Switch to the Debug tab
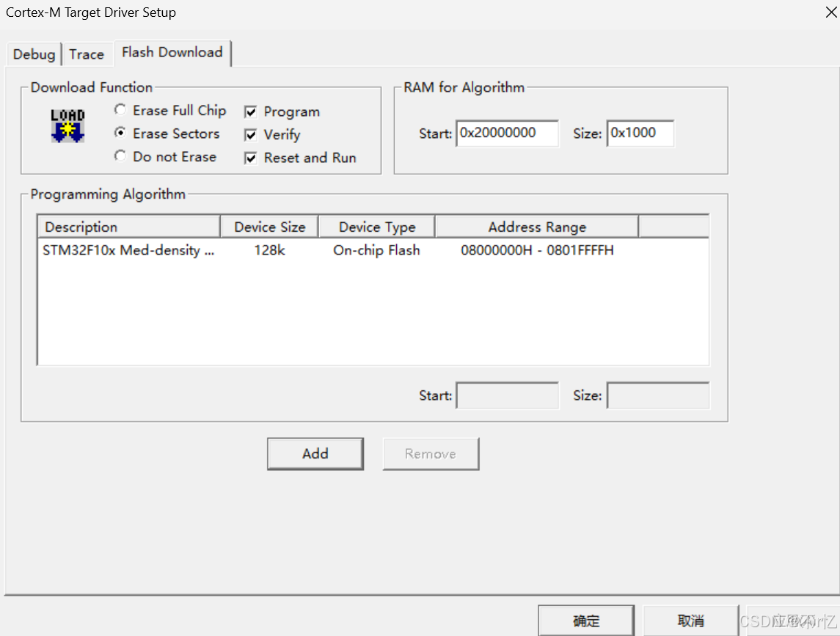Viewport: 840px width, 636px height. [34, 54]
